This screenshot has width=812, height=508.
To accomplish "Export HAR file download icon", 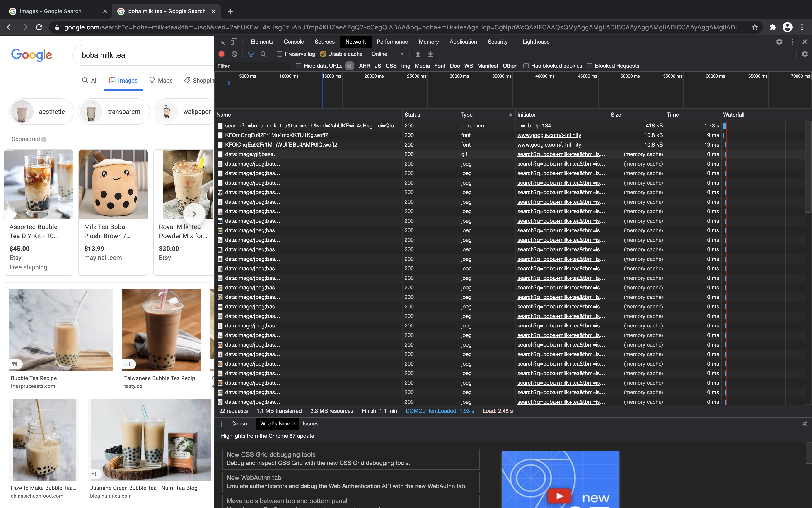I will pos(430,54).
